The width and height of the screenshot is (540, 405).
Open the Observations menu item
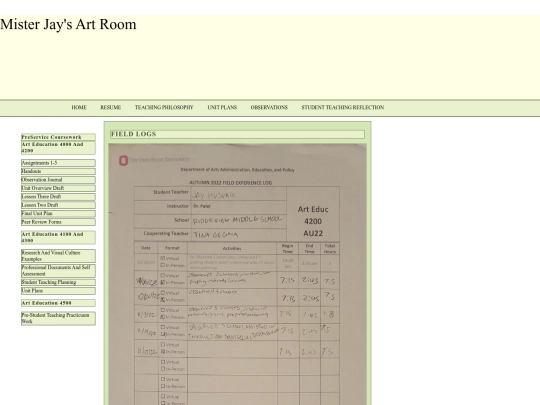269,107
